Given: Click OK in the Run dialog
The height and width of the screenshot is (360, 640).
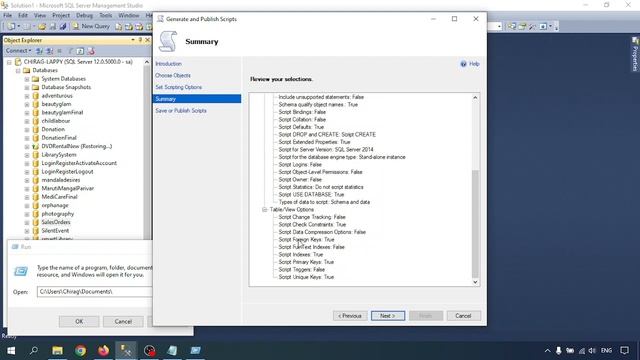Looking at the screenshot, I should pos(79,322).
